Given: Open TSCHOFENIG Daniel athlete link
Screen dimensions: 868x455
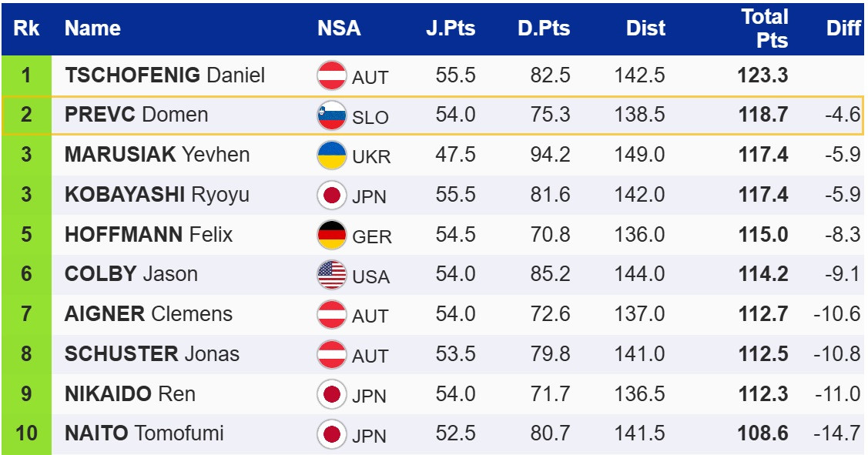Looking at the screenshot, I should [165, 75].
